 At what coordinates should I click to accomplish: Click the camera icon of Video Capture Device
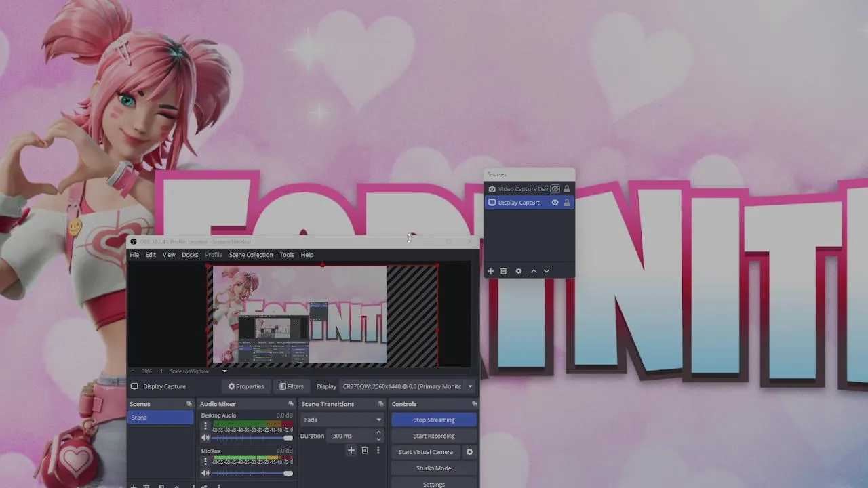[492, 189]
